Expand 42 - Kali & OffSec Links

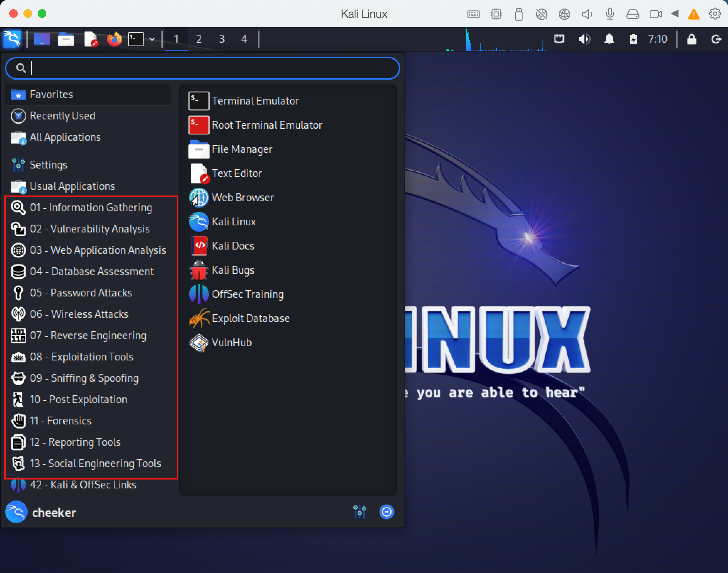[83, 484]
